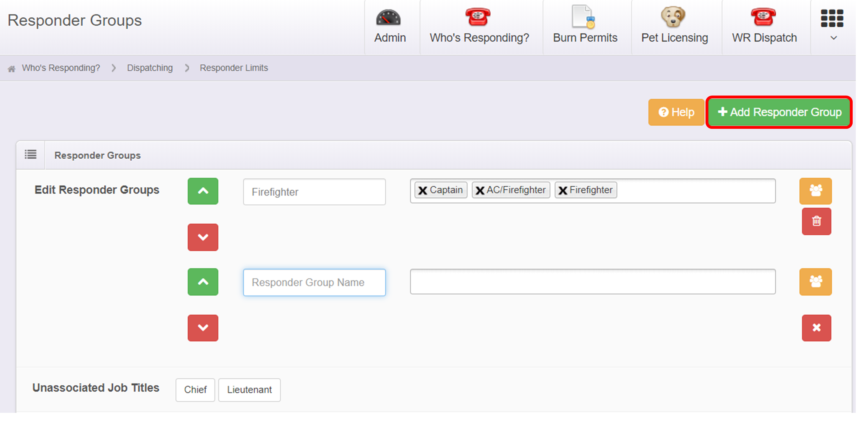Remove the Firefighter job title tag
The image size is (868, 441).
[562, 190]
